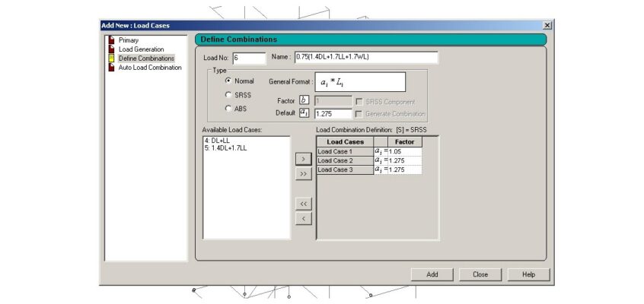The height and width of the screenshot is (304, 644).
Task: Choose the ABS combination type
Action: [228, 109]
